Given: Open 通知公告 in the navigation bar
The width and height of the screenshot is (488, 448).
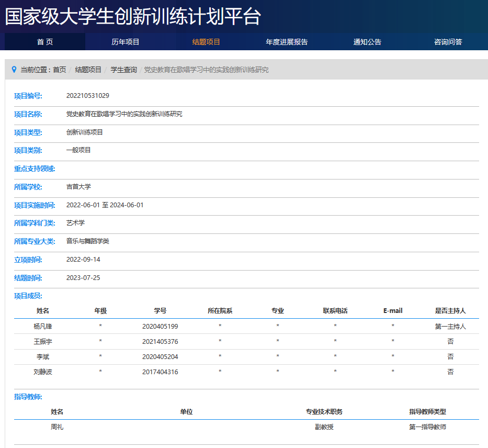Looking at the screenshot, I should [x=367, y=42].
